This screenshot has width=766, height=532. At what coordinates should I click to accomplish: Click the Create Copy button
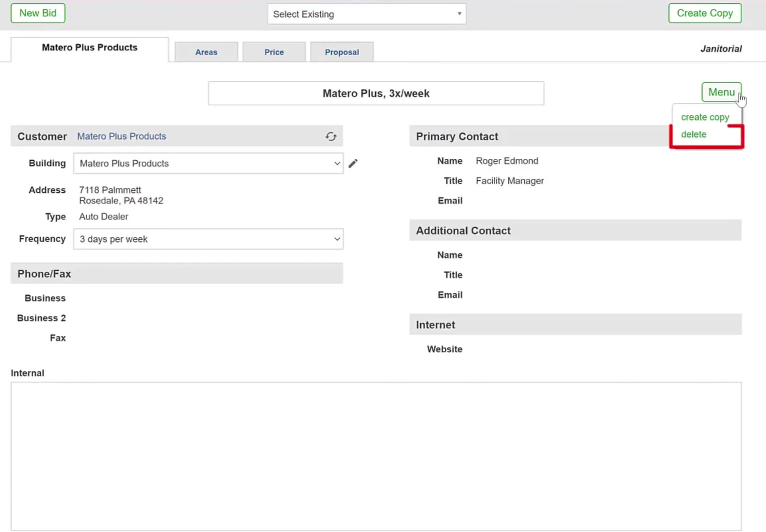tap(705, 13)
